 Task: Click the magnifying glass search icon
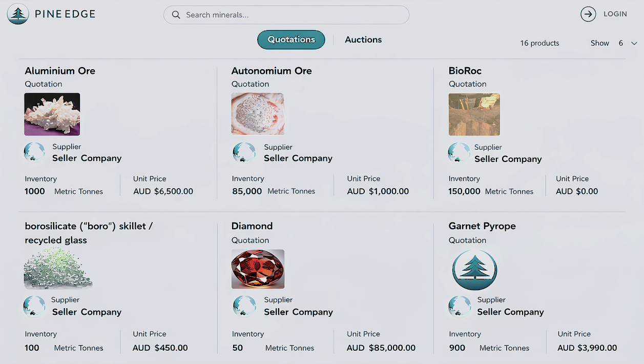[176, 15]
